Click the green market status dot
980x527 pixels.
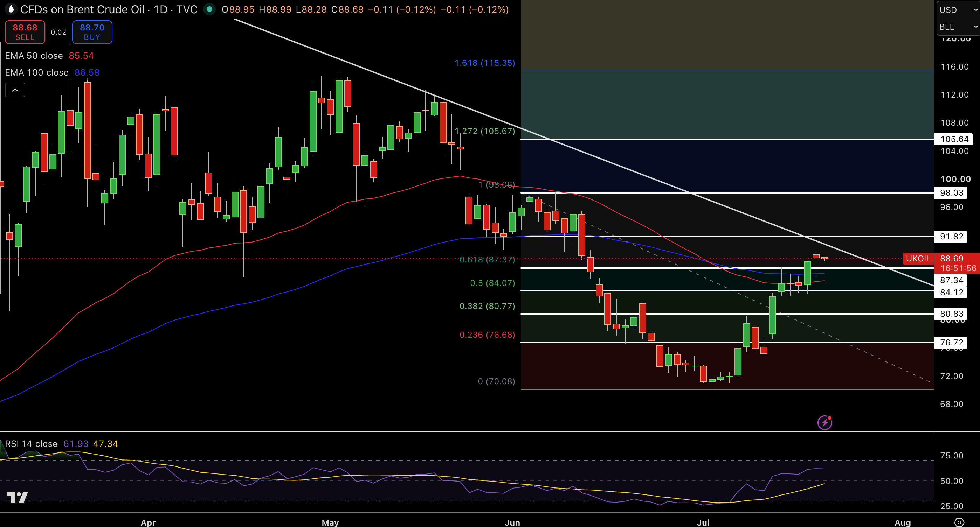[x=209, y=9]
